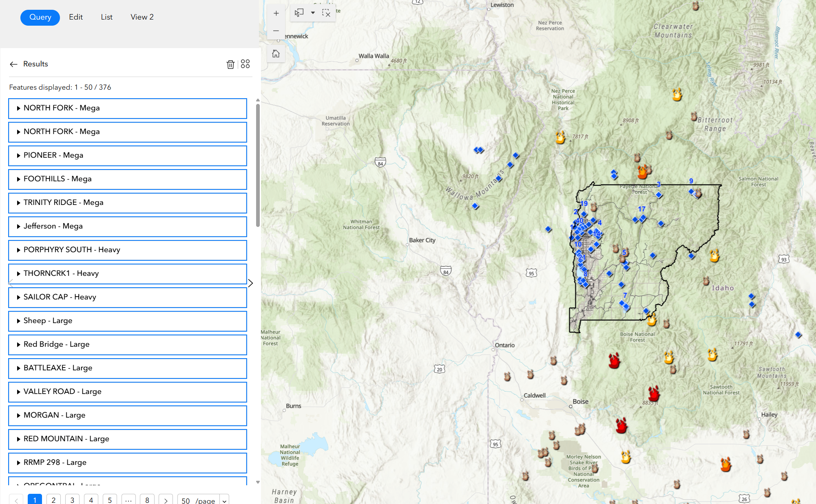This screenshot has width=816, height=504.
Task: Activate the map select tool
Action: (x=299, y=13)
